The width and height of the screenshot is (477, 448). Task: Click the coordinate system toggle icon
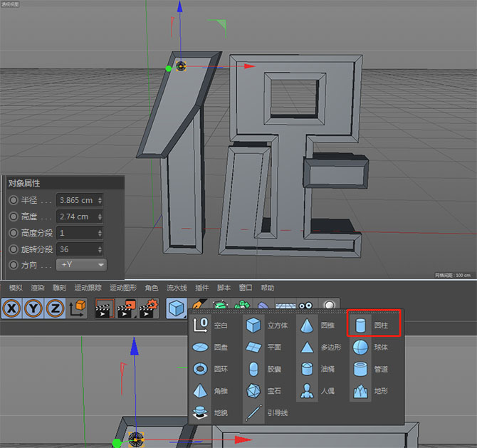point(78,308)
